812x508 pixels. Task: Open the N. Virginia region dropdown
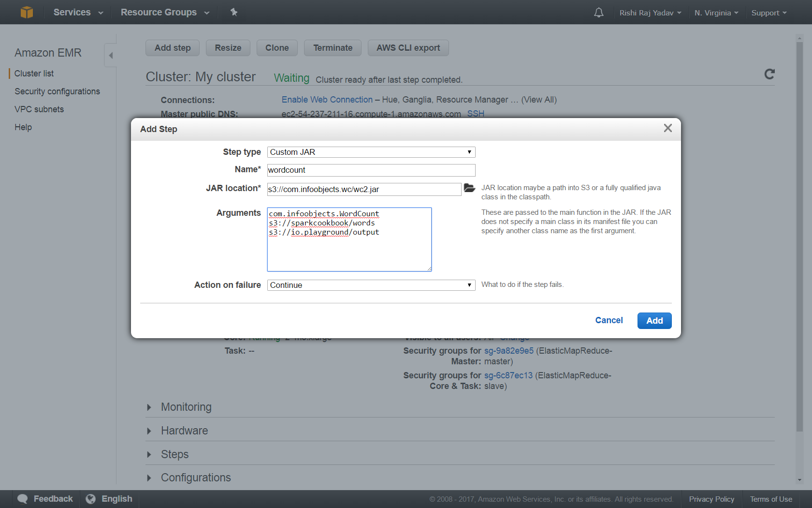click(716, 13)
